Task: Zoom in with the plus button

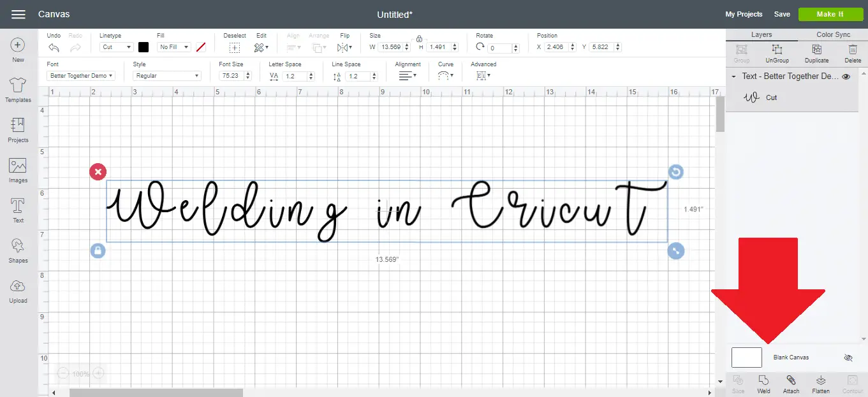Action: pyautogui.click(x=99, y=374)
